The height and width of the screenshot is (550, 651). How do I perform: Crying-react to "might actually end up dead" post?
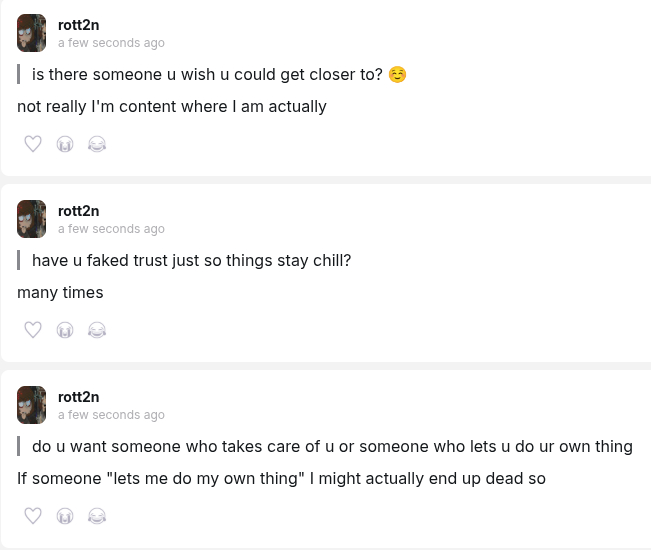65,516
